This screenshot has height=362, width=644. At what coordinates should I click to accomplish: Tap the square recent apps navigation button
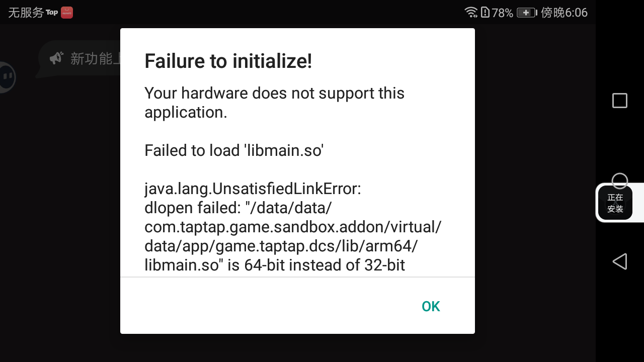coord(619,101)
